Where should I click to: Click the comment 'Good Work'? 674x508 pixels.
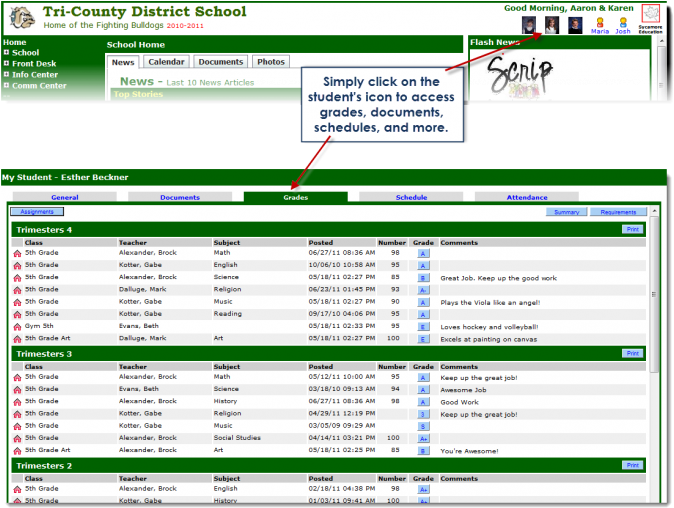point(459,402)
